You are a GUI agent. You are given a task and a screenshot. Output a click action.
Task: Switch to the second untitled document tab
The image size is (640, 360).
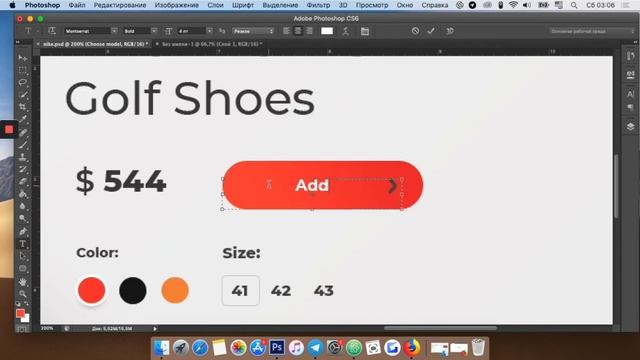point(211,44)
